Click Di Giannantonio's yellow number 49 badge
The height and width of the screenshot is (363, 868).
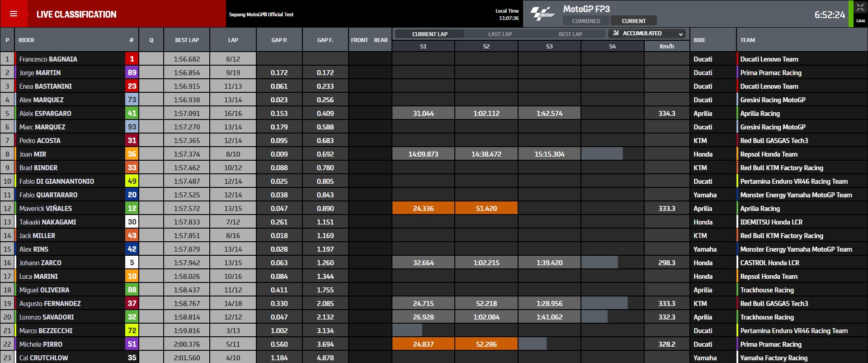132,181
